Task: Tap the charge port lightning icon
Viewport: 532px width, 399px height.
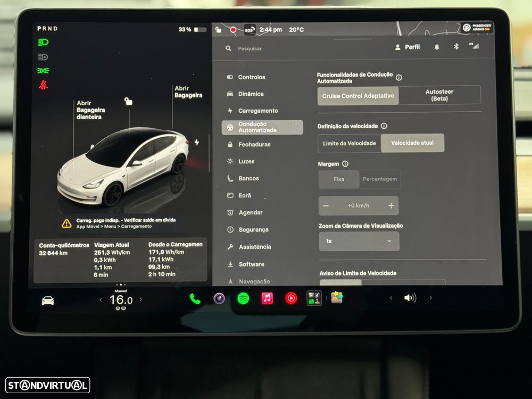Action: [x=197, y=142]
